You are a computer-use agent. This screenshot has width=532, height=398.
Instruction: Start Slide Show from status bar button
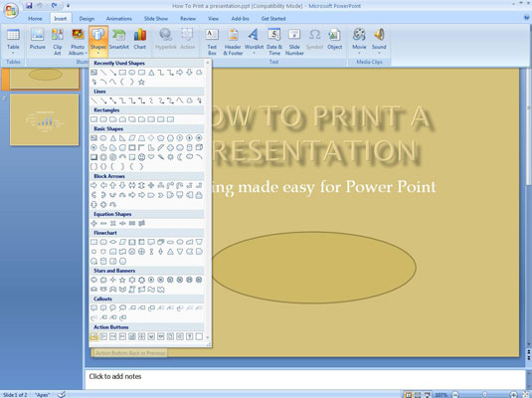click(427, 395)
